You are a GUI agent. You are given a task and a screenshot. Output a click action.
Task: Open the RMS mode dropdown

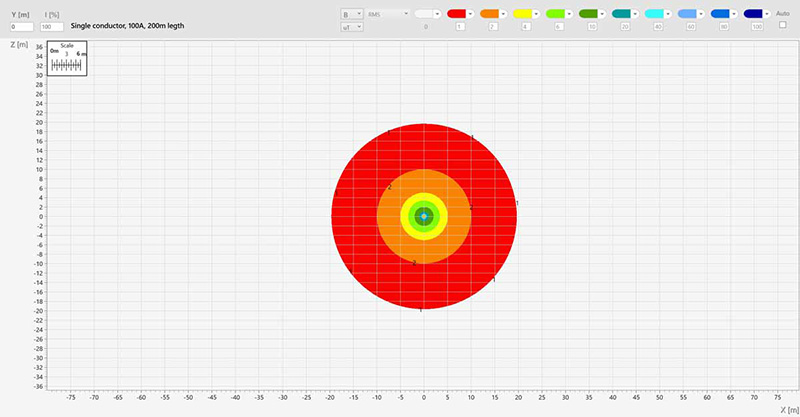[388, 14]
